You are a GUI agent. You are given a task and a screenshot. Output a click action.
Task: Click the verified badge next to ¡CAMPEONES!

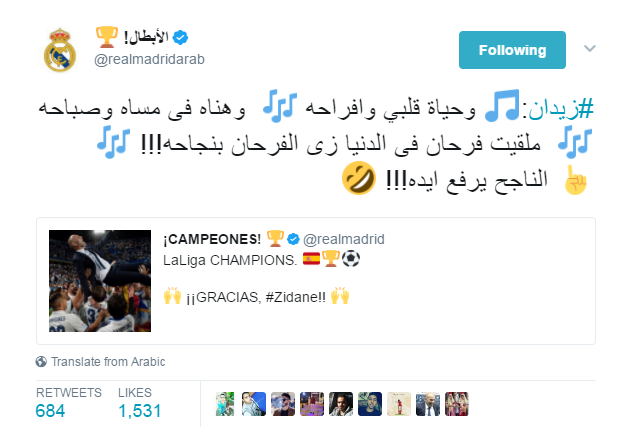point(293,239)
